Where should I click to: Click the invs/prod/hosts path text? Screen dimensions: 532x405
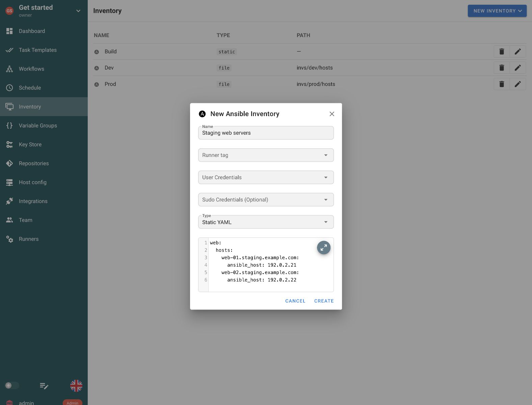[x=316, y=84]
